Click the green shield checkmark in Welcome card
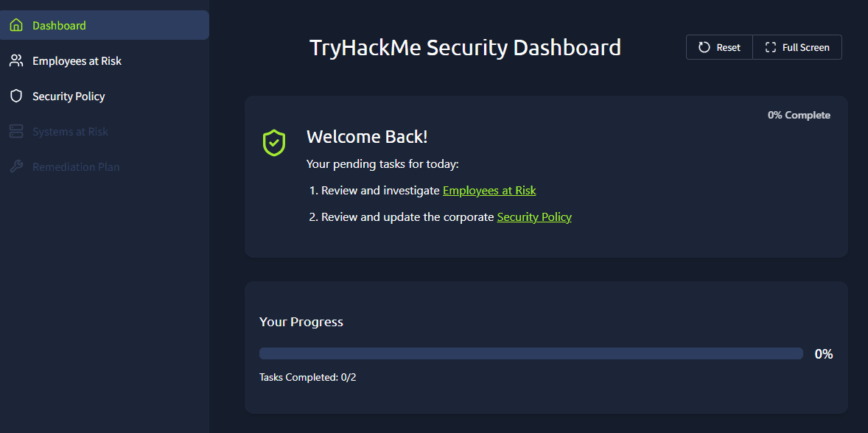This screenshot has width=868, height=433. pyautogui.click(x=274, y=142)
